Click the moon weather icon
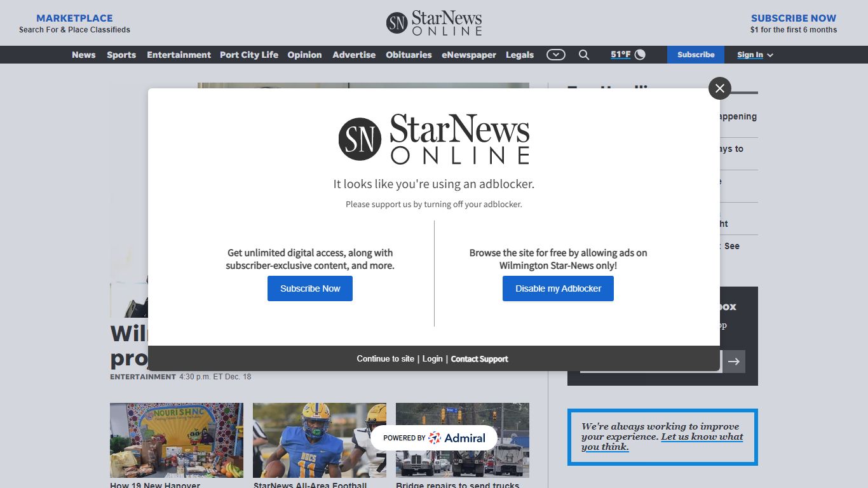The image size is (868, 488). click(x=640, y=55)
